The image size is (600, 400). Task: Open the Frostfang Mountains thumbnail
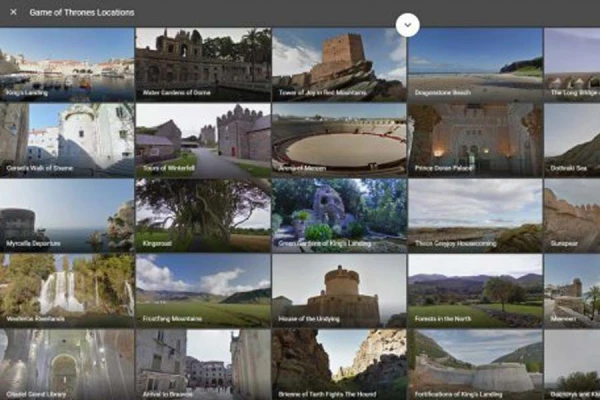[203, 291]
